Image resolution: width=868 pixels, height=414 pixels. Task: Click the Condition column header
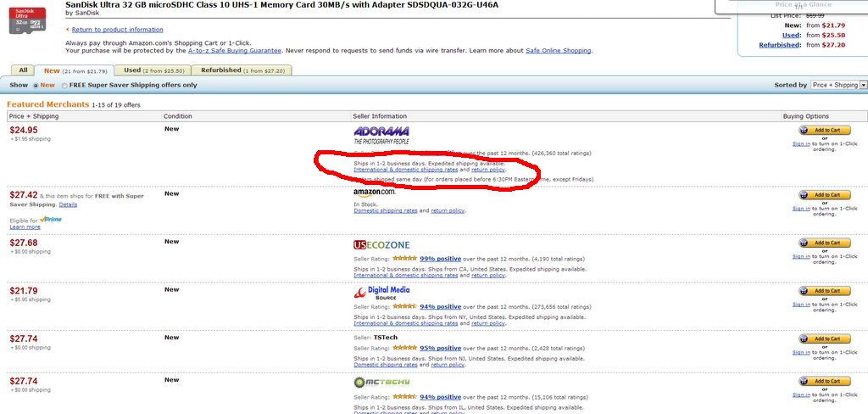[x=178, y=116]
